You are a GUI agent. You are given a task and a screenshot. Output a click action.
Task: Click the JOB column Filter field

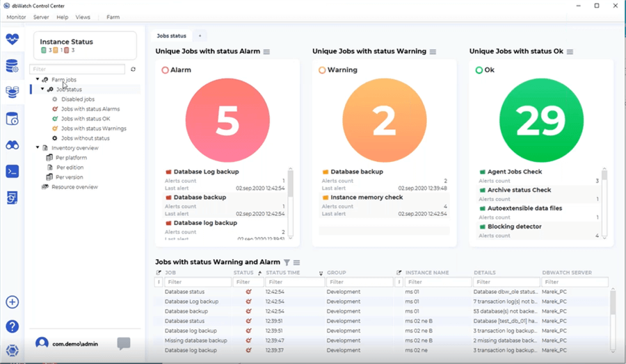click(198, 282)
